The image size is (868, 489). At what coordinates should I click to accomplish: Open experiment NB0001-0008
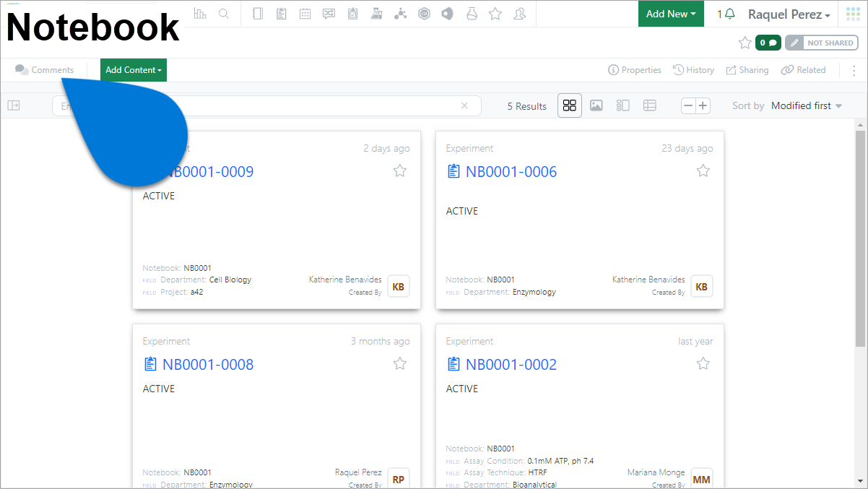click(208, 365)
